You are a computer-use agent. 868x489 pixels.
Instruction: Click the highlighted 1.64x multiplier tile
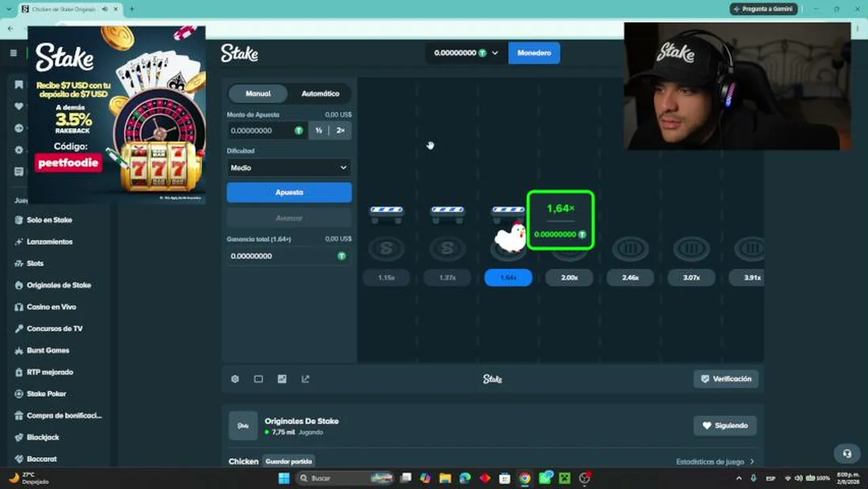point(508,278)
